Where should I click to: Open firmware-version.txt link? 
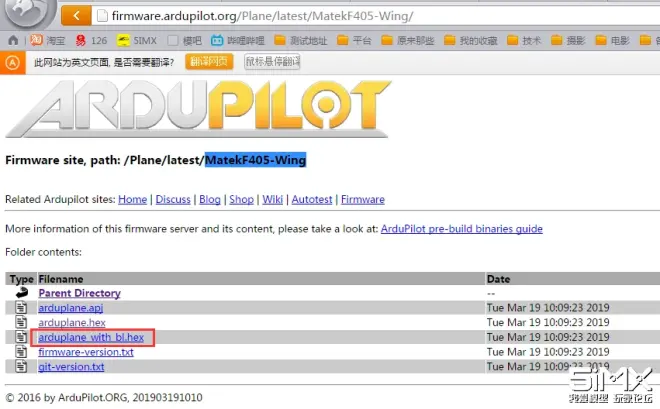86,352
